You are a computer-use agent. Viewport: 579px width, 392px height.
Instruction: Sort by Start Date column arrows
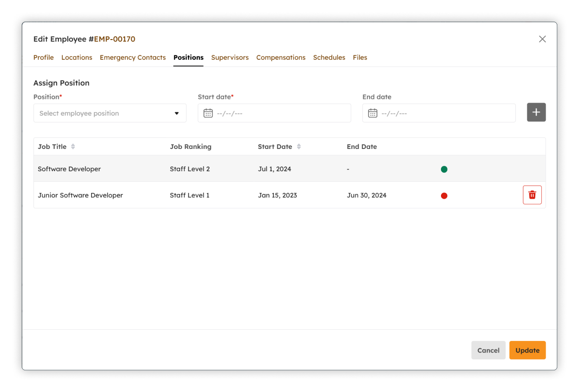point(299,147)
